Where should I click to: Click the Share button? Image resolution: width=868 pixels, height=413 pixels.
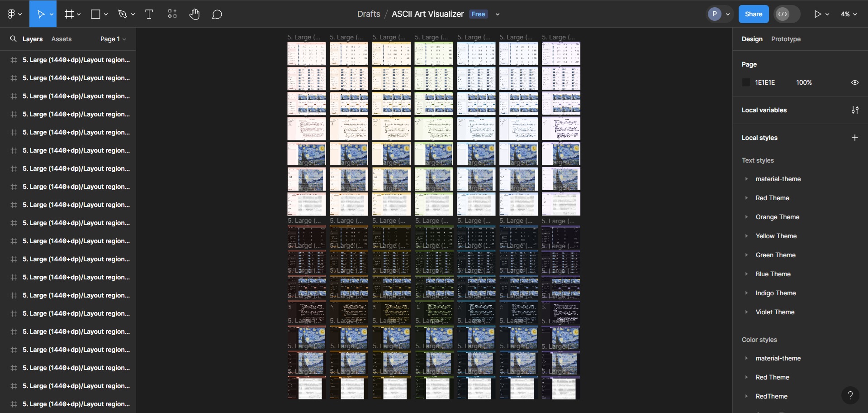[753, 14]
